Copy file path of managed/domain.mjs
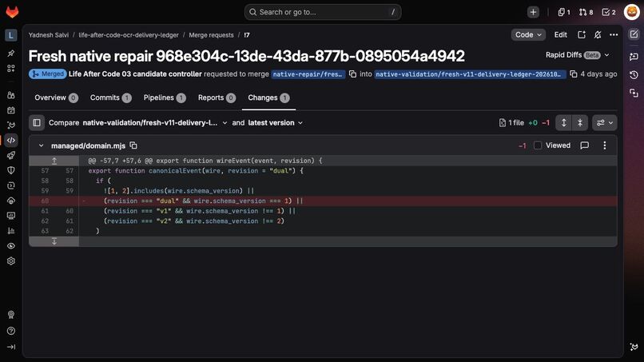Image resolution: width=644 pixels, height=362 pixels. (x=133, y=145)
